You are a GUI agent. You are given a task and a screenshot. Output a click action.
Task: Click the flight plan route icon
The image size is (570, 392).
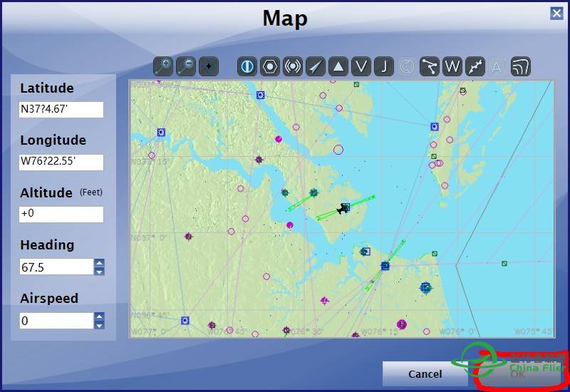tap(430, 67)
